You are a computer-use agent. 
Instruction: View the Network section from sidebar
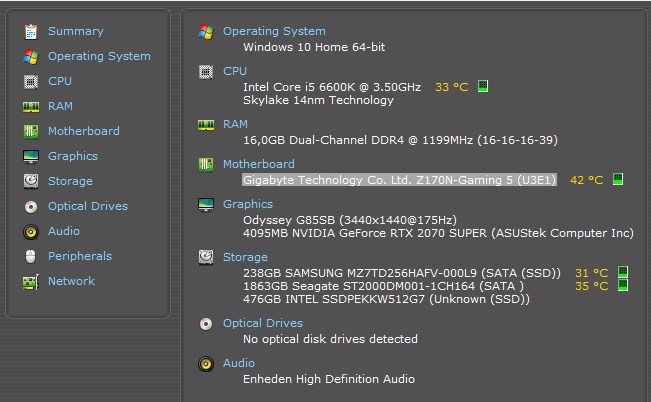point(71,281)
